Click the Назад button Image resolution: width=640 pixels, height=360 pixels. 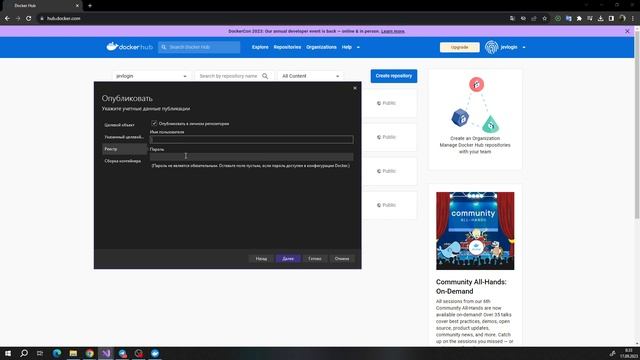261,258
